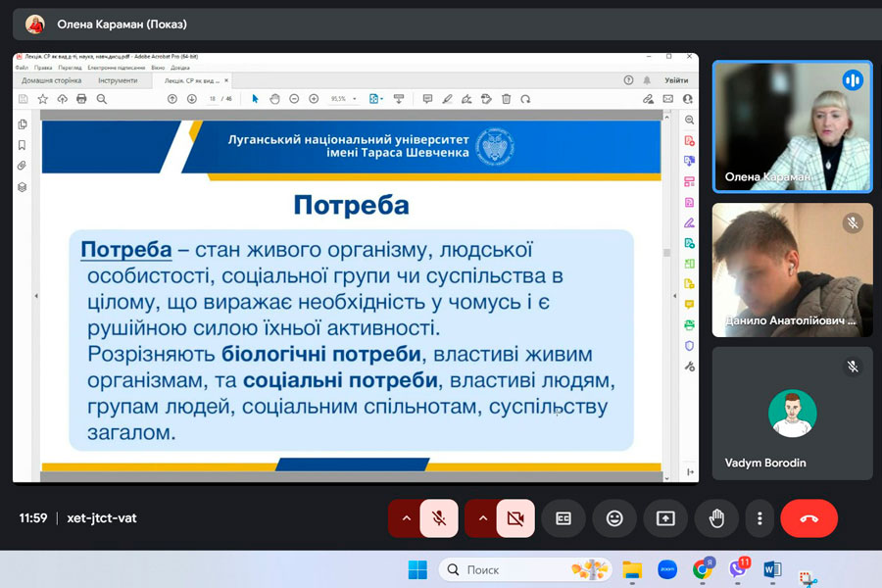The width and height of the screenshot is (882, 588).
Task: Click taskbar search box Поиск
Action: click(525, 570)
